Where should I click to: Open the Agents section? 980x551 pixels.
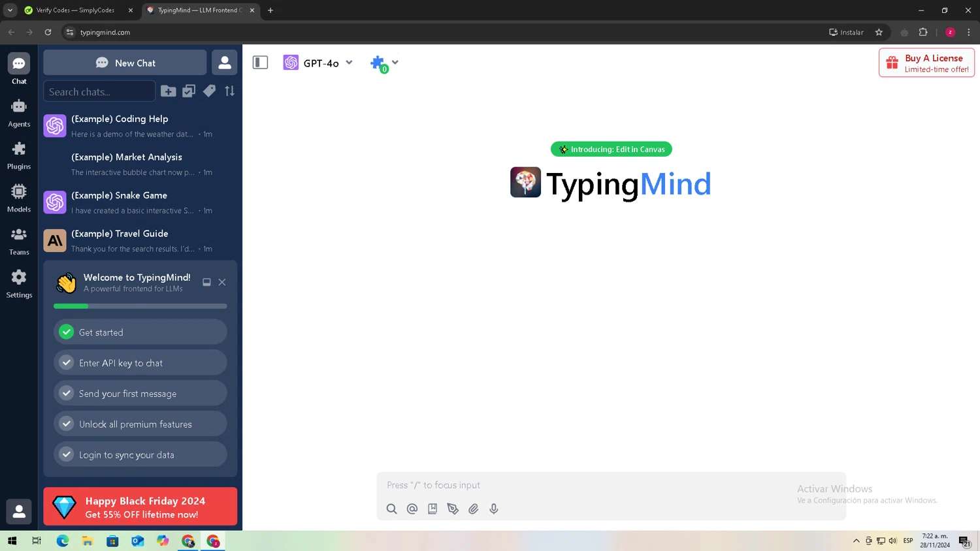pyautogui.click(x=19, y=113)
